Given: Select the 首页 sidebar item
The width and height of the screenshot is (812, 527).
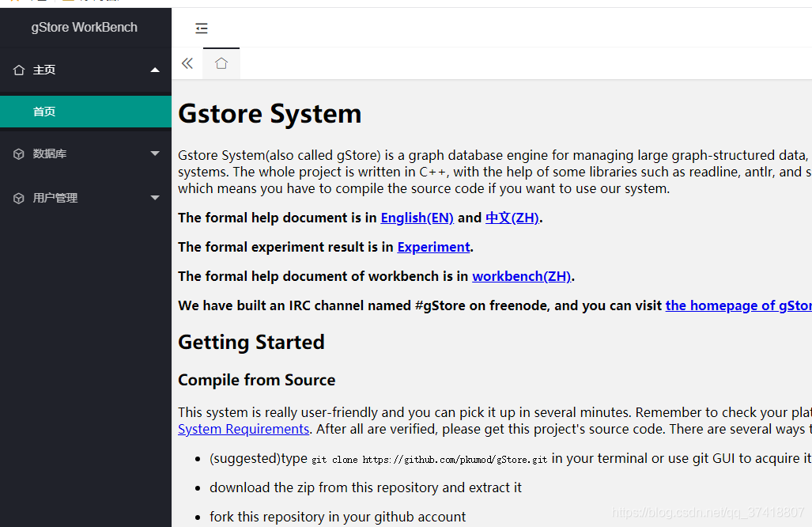Looking at the screenshot, I should click(85, 112).
